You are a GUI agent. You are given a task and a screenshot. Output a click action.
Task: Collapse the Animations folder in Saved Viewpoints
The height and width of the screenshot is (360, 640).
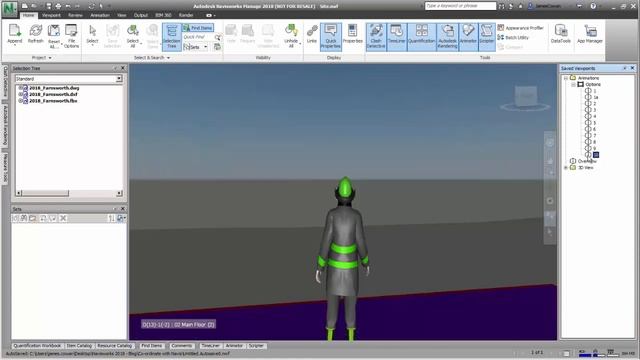[566, 78]
